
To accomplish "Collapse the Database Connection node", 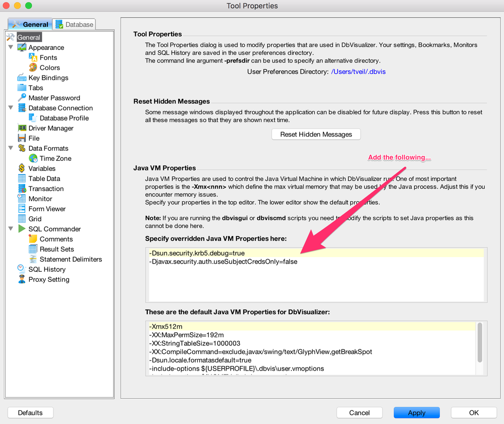I will click(11, 107).
